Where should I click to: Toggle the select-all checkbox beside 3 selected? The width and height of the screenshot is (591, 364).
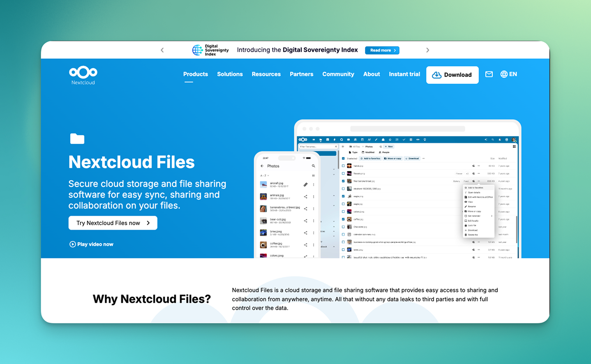coord(343,159)
